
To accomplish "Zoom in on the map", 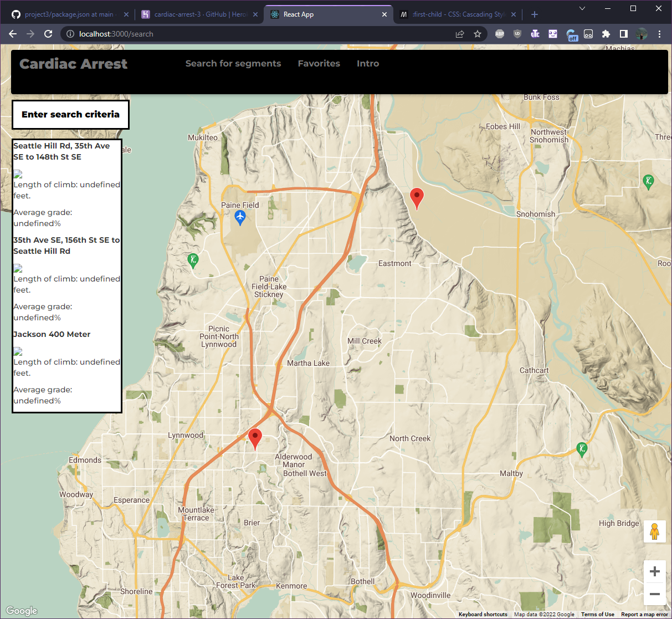I will [x=654, y=571].
